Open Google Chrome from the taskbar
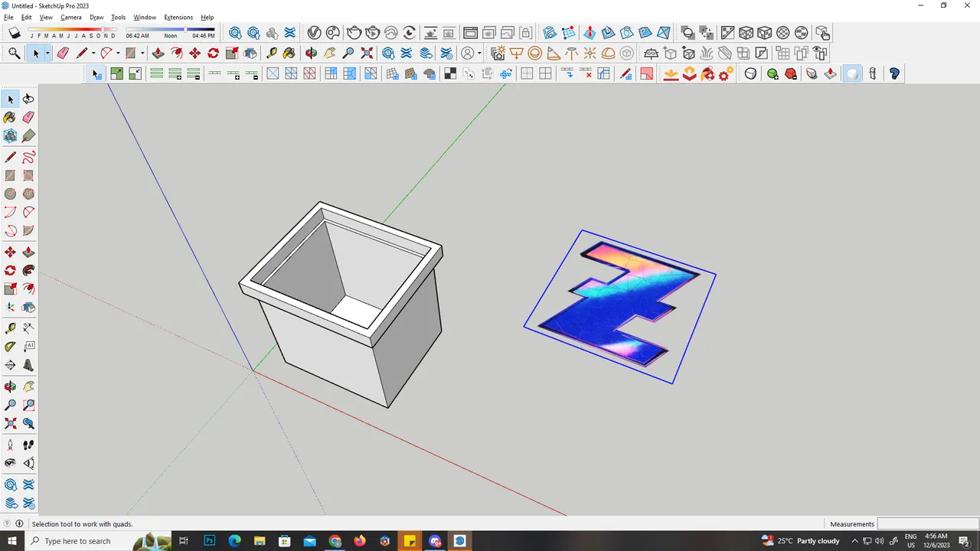The height and width of the screenshot is (551, 980). 335,541
